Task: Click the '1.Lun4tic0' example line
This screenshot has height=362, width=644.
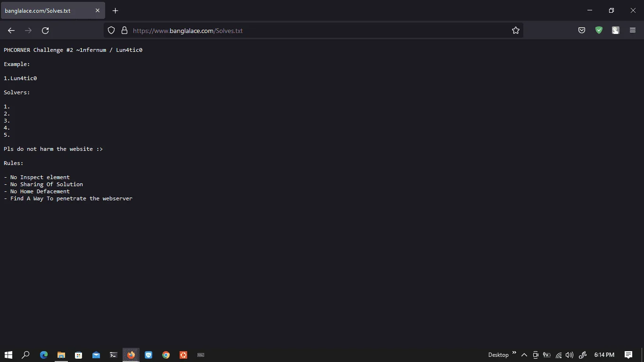Action: click(x=20, y=78)
